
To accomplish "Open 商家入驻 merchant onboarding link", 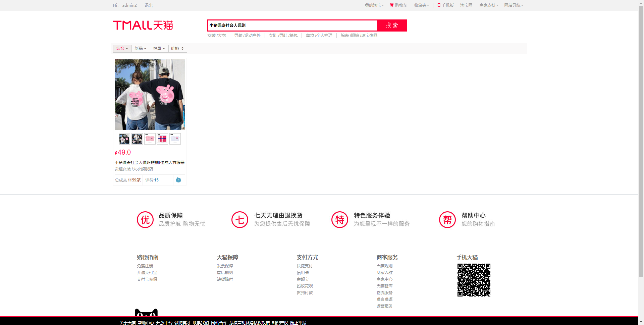I will tap(384, 273).
